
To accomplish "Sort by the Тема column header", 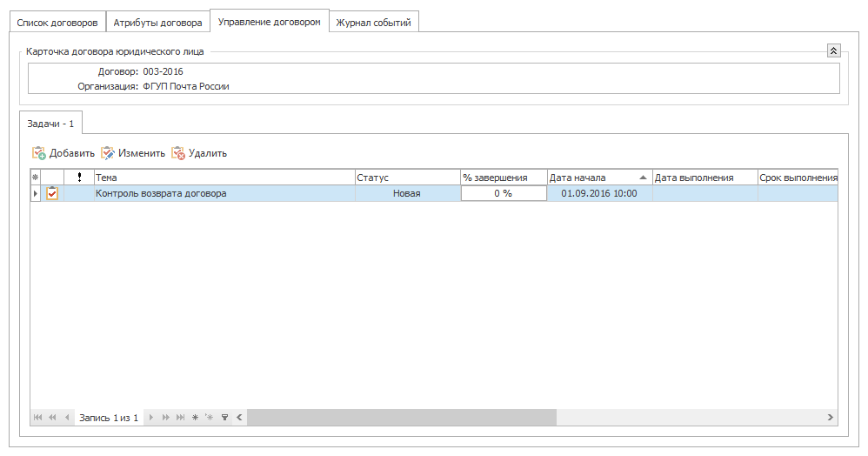I will (224, 178).
